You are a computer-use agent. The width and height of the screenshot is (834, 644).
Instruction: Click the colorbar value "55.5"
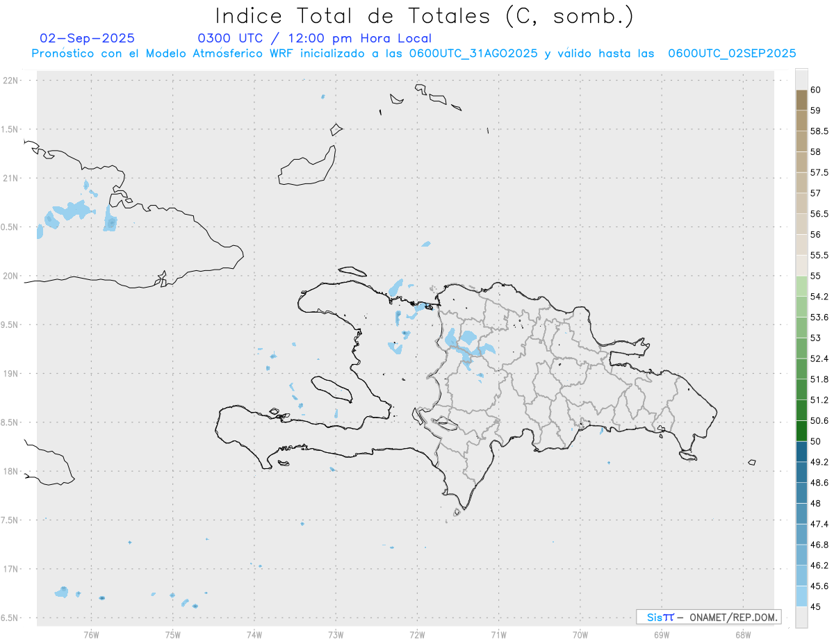click(819, 255)
